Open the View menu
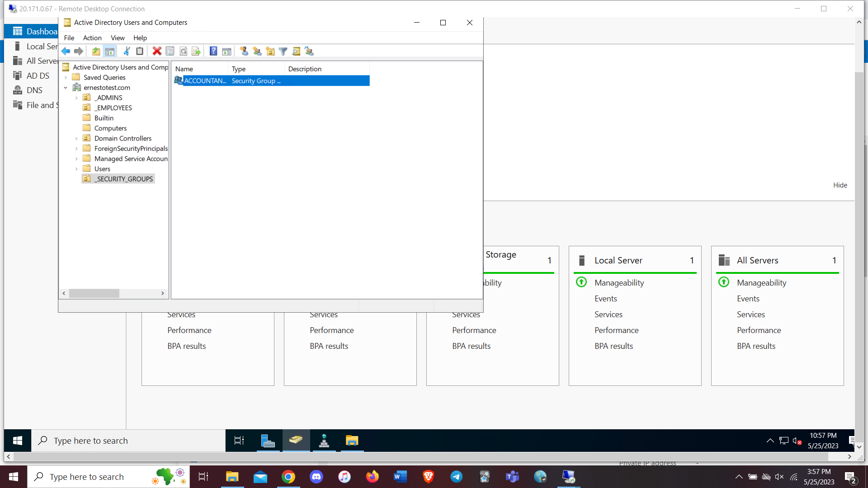The width and height of the screenshot is (868, 488). coord(118,38)
